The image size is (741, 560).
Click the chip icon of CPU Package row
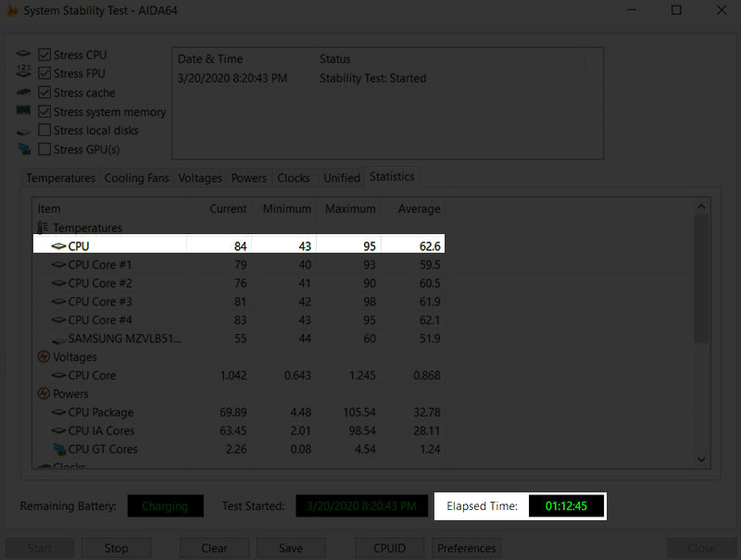pos(58,412)
